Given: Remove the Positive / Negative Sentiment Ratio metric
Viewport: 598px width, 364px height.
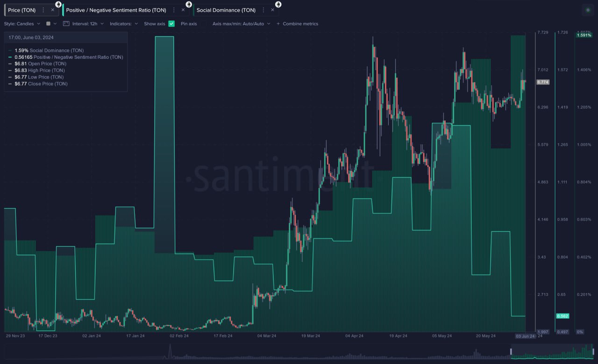Looking at the screenshot, I should (183, 10).
